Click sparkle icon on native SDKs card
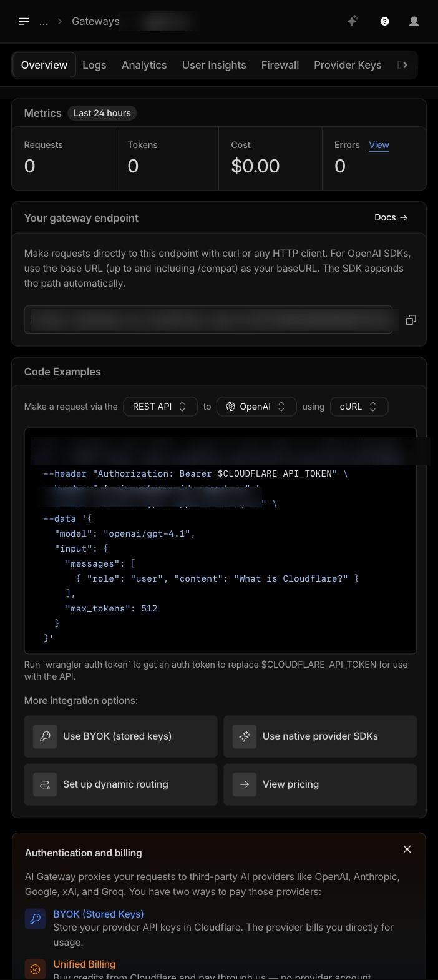Screen dimensions: 438x980 pyautogui.click(x=245, y=736)
